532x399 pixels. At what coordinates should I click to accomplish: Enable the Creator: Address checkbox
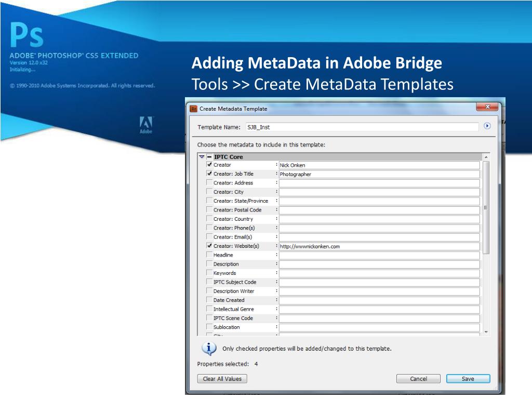(209, 182)
